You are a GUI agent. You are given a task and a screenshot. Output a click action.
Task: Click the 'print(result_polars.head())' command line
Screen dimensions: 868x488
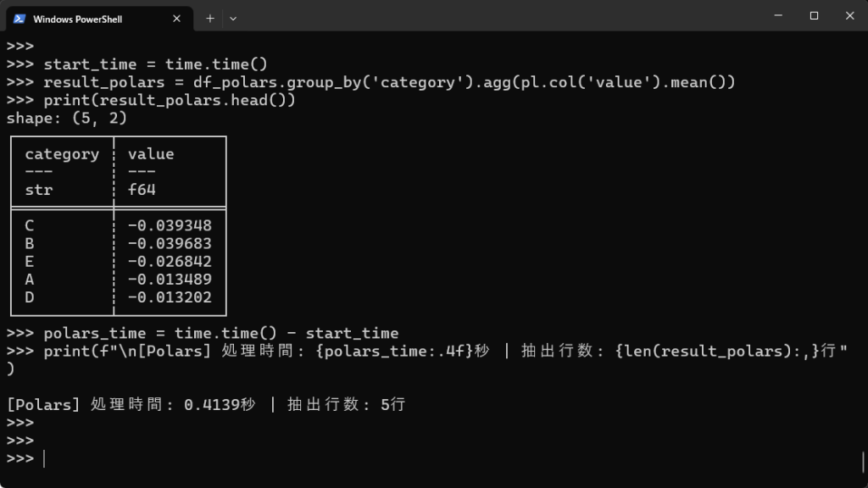coord(169,100)
